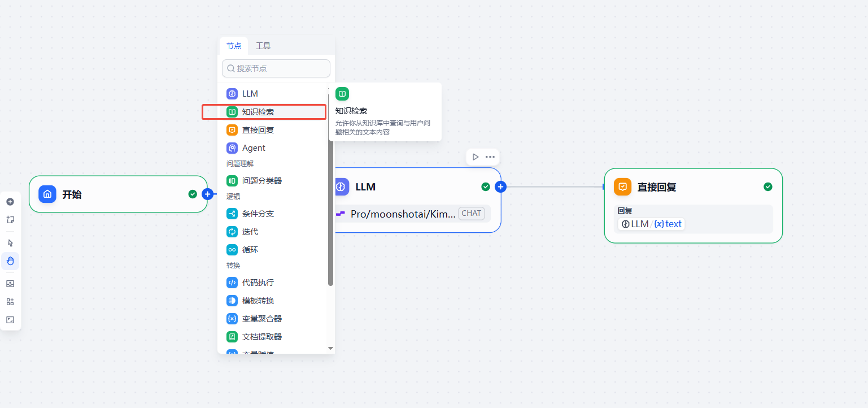Screen dimensions: 868x408
Task: Insert the 条件分支 node
Action: click(258, 214)
